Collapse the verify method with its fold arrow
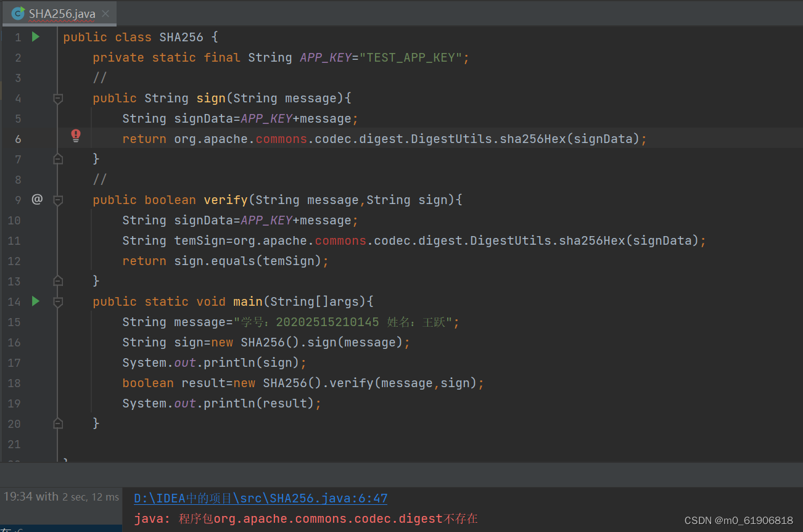 58,199
